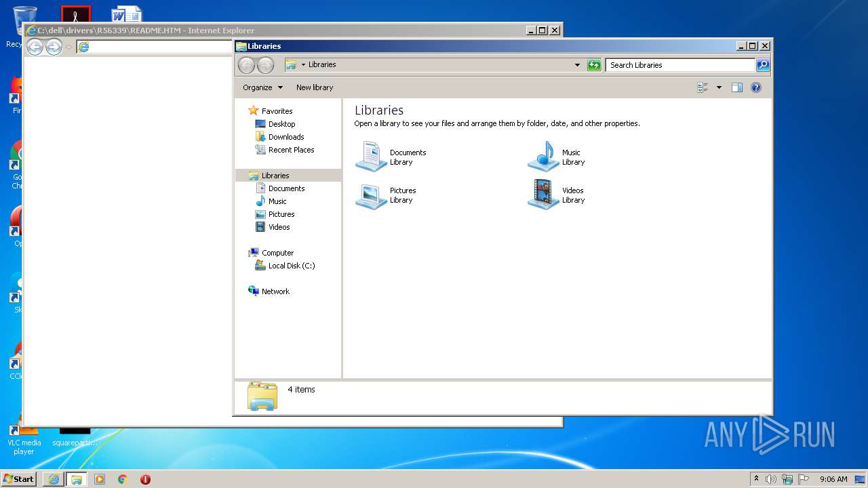Select Music in the navigation tree
Image resolution: width=868 pixels, height=488 pixels.
[271, 201]
